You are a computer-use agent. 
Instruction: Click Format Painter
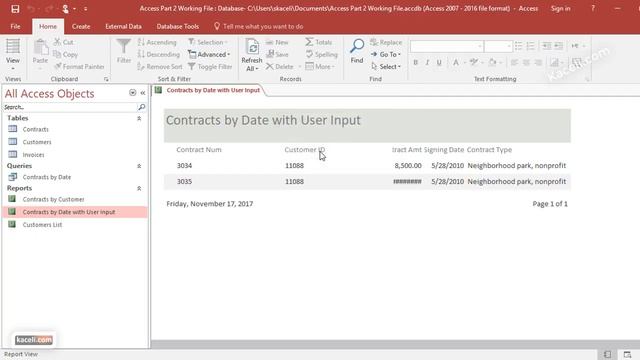coord(79,67)
